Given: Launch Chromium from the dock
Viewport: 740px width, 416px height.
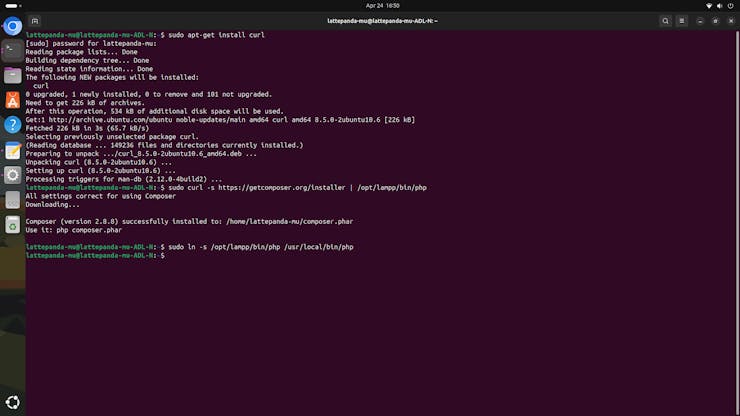Looking at the screenshot, I should [x=13, y=27].
